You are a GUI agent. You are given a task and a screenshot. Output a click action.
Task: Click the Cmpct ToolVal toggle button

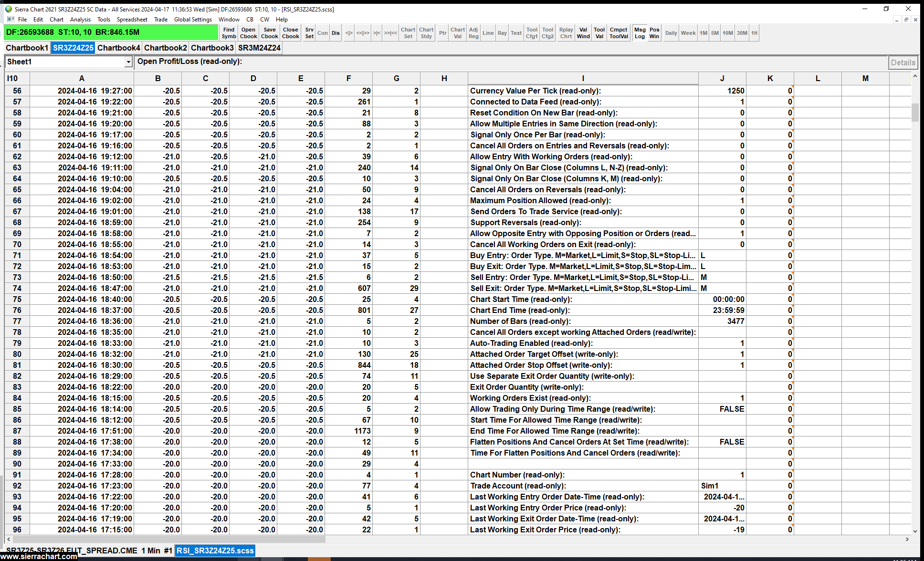tap(619, 33)
